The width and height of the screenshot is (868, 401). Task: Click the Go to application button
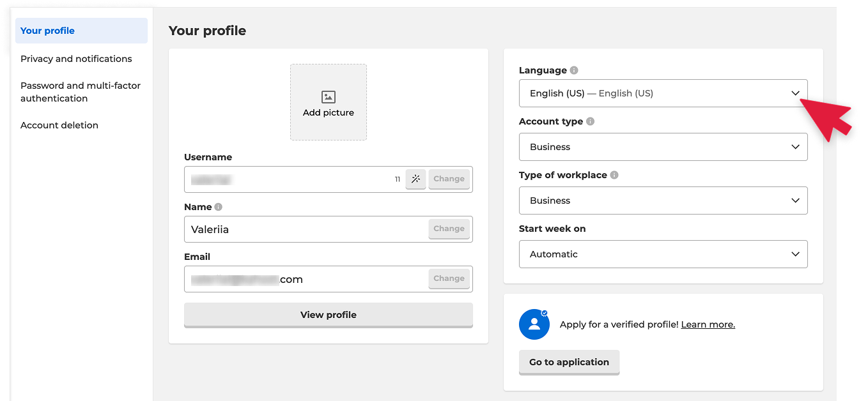pos(569,362)
